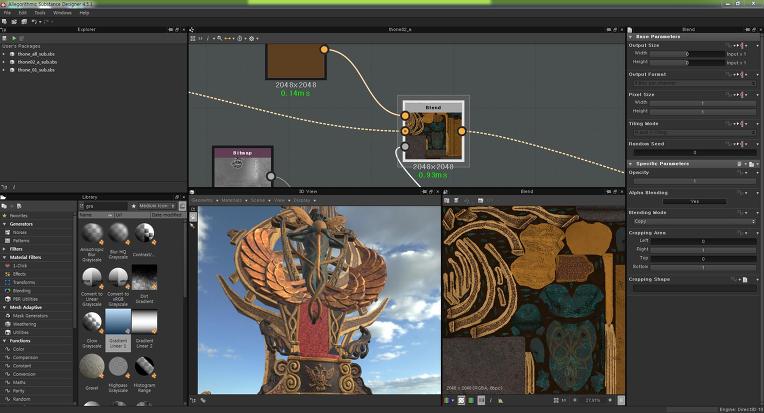Sort library by Date modified column header

(167, 215)
